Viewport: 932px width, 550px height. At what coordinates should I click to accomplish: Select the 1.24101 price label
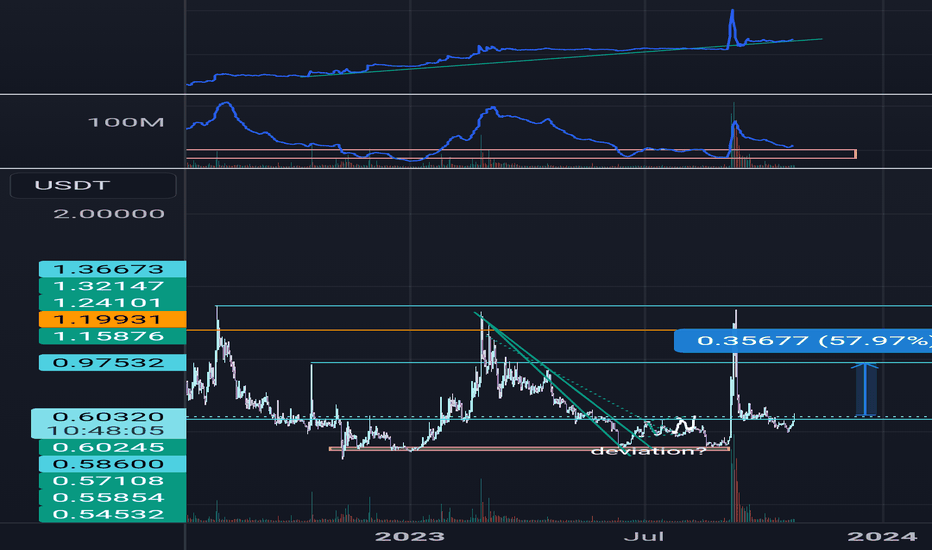[112, 302]
